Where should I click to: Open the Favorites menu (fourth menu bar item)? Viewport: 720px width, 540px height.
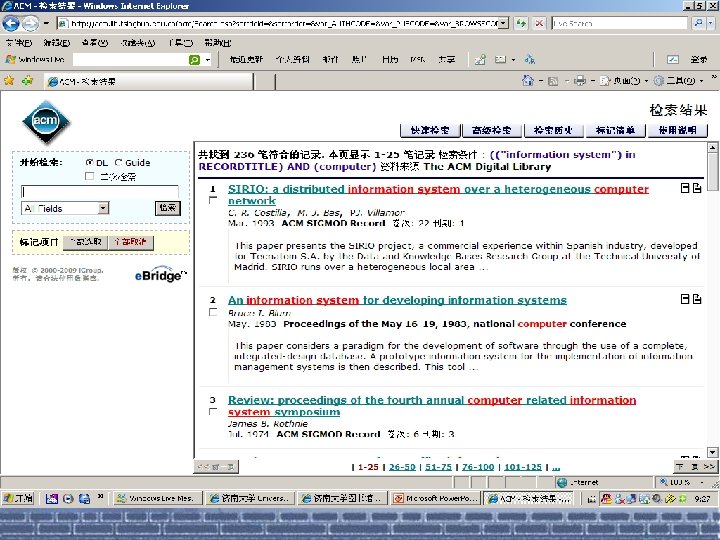[x=138, y=43]
